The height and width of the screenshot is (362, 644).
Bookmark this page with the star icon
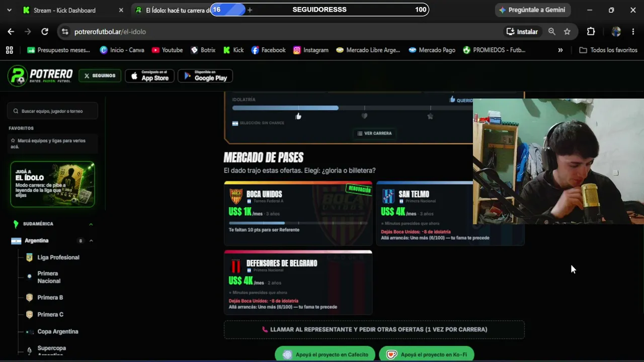pos(567,32)
